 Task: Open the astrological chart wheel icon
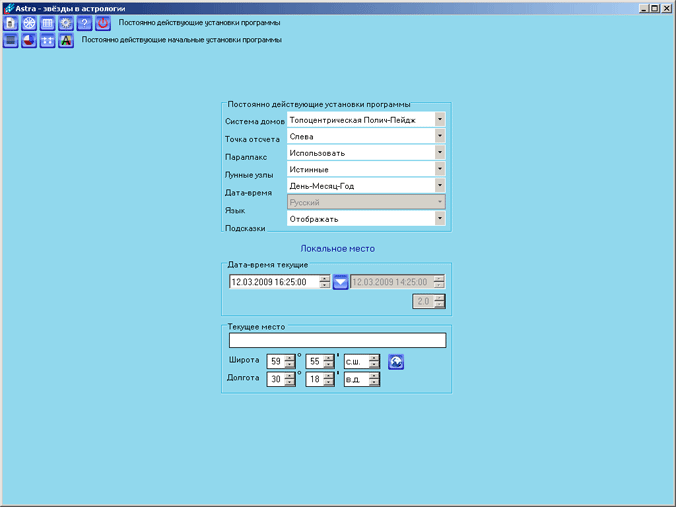(x=29, y=23)
